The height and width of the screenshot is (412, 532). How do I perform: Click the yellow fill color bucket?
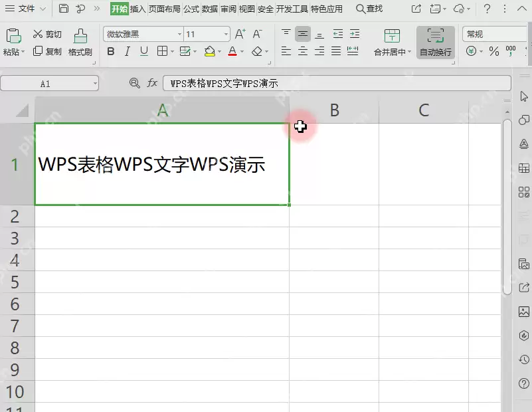click(x=210, y=52)
